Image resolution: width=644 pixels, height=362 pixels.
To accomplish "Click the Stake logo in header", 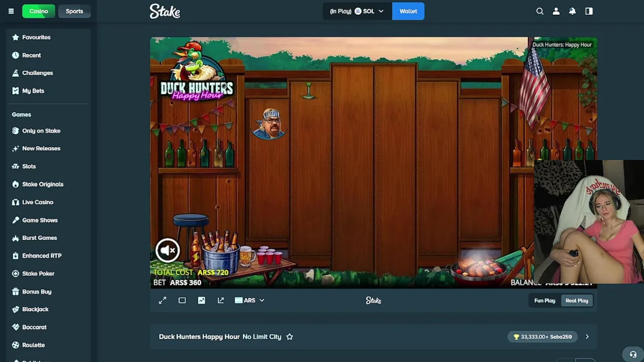I will 165,11.
